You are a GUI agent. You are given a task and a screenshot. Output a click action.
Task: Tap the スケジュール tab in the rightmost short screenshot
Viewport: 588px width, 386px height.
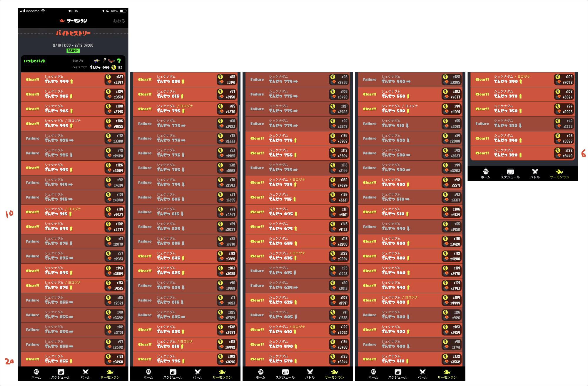pyautogui.click(x=510, y=174)
